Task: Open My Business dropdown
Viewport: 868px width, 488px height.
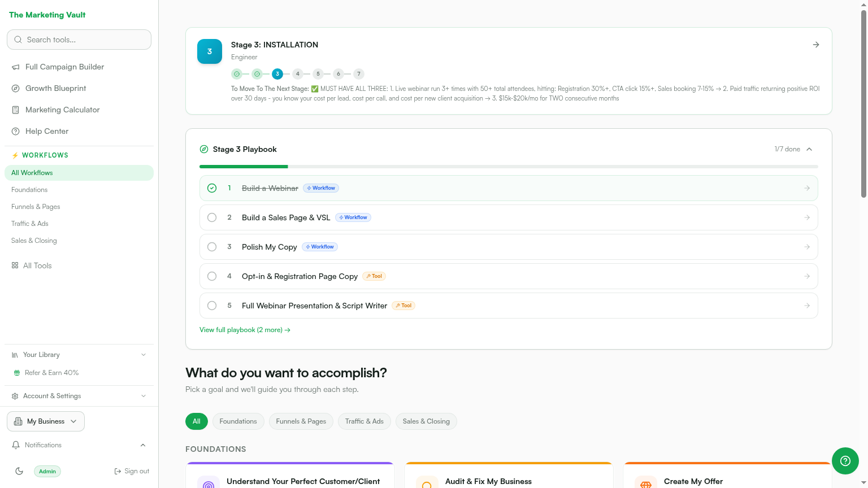Action: 46,421
